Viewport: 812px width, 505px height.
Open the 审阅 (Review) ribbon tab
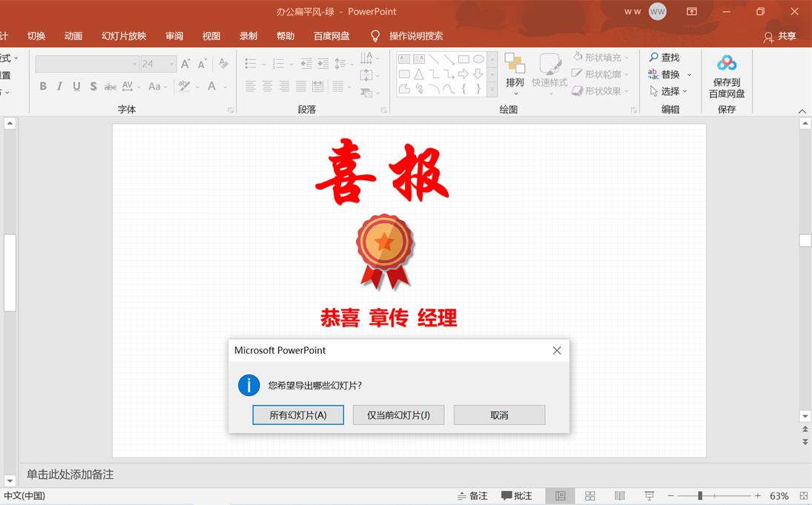pos(174,35)
